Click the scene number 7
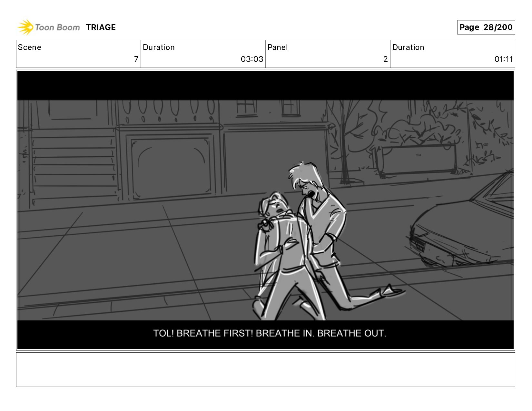This screenshot has height=411, width=532. (x=136, y=59)
